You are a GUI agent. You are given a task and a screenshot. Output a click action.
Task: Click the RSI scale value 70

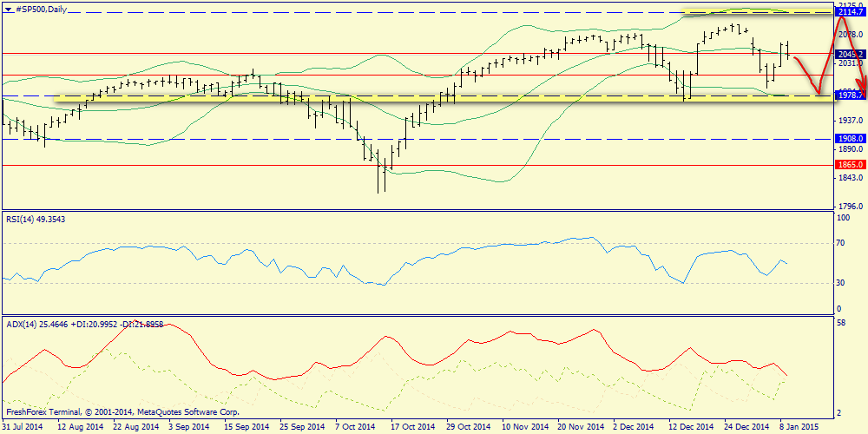841,243
